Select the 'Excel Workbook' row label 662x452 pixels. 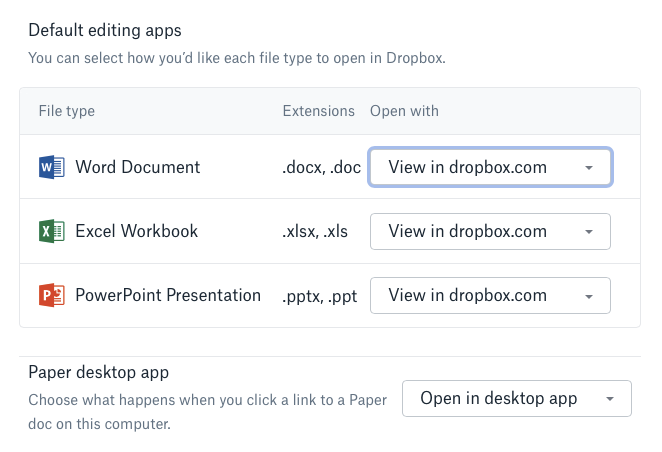(137, 231)
